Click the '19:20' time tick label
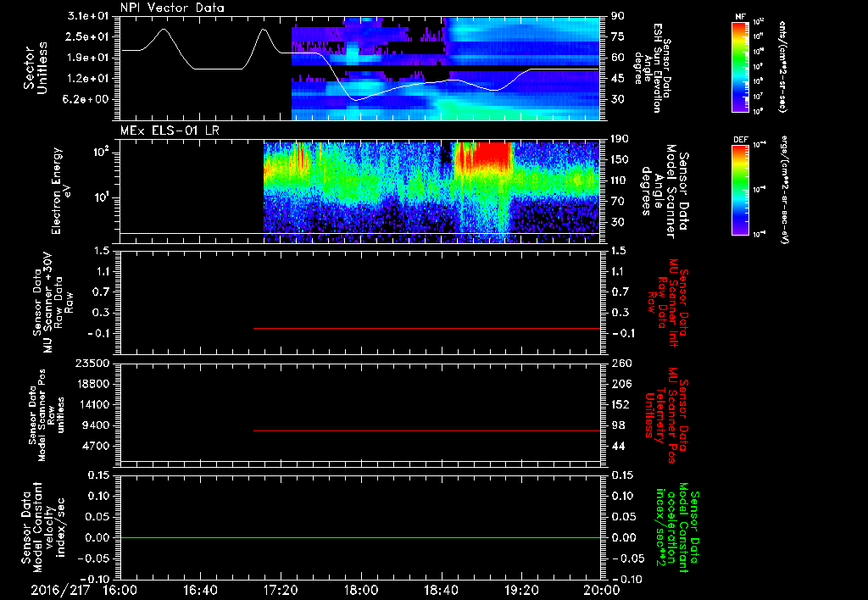868x600 pixels. point(521,590)
